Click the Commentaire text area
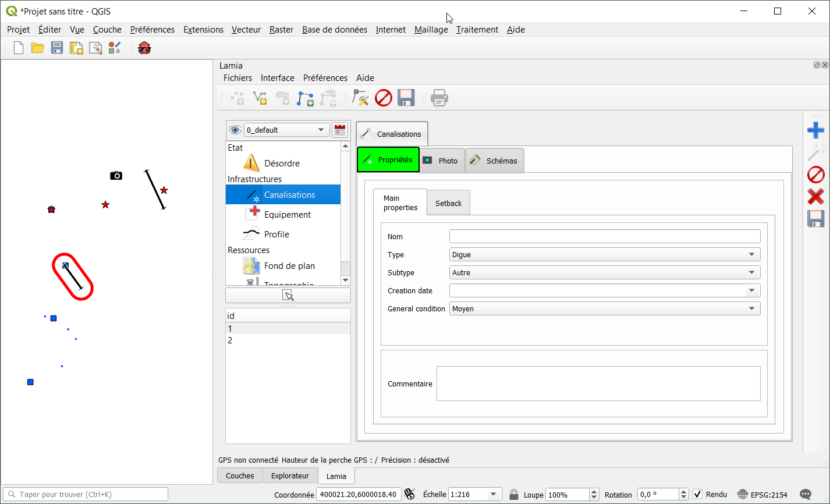This screenshot has height=504, width=830. [598, 384]
